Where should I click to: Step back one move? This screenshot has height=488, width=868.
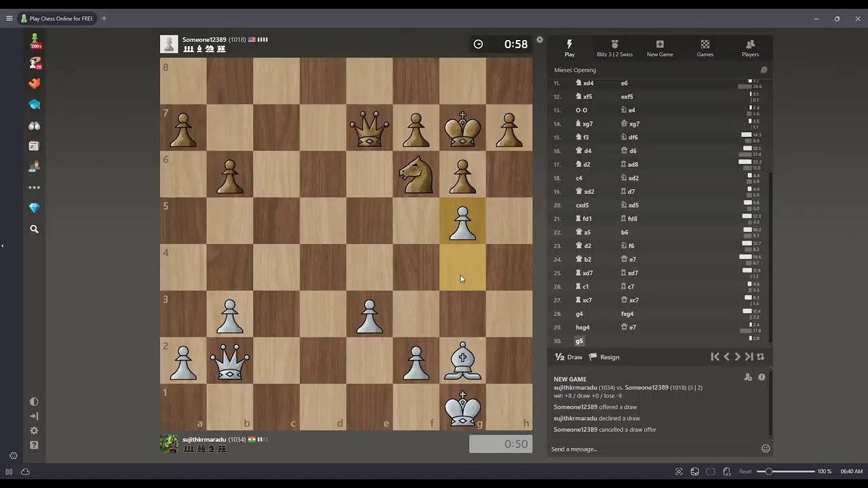point(726,357)
